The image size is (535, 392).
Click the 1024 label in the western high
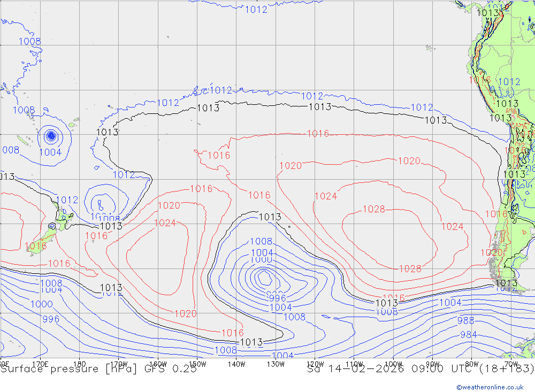[165, 223]
